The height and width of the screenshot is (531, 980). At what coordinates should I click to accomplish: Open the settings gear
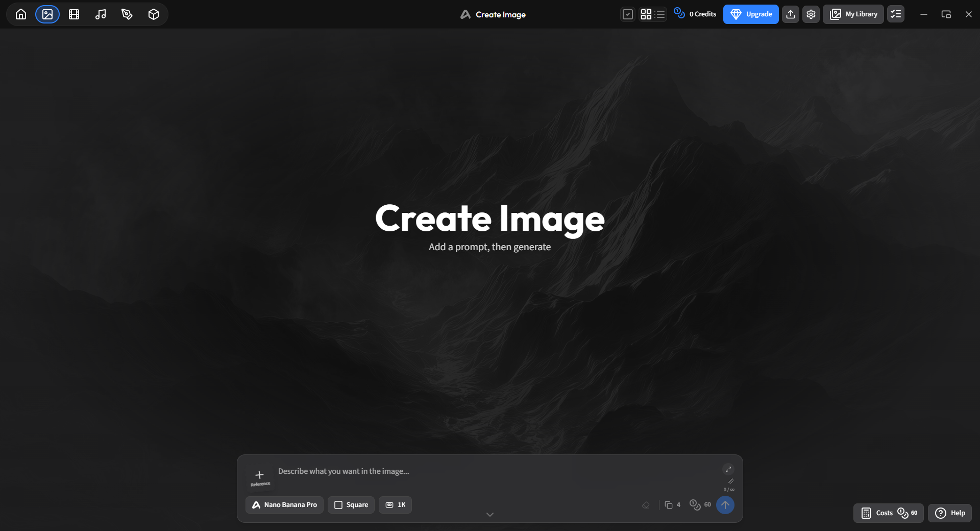(811, 14)
